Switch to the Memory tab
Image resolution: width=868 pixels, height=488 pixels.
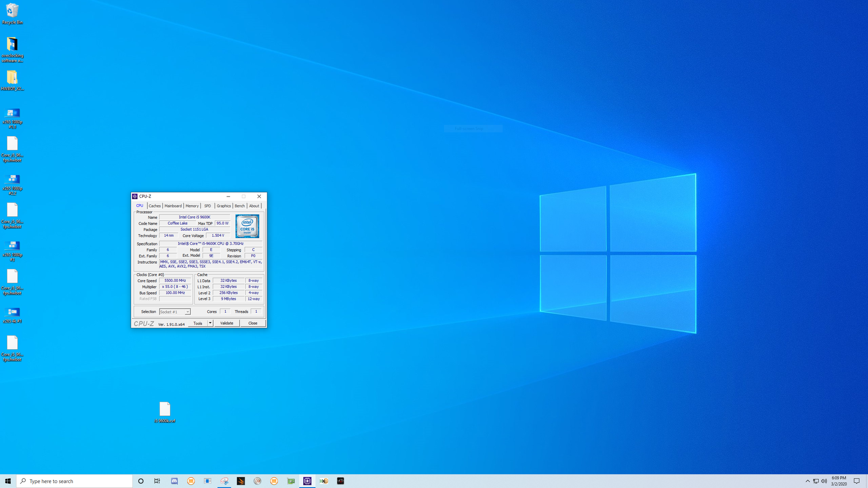(x=192, y=206)
